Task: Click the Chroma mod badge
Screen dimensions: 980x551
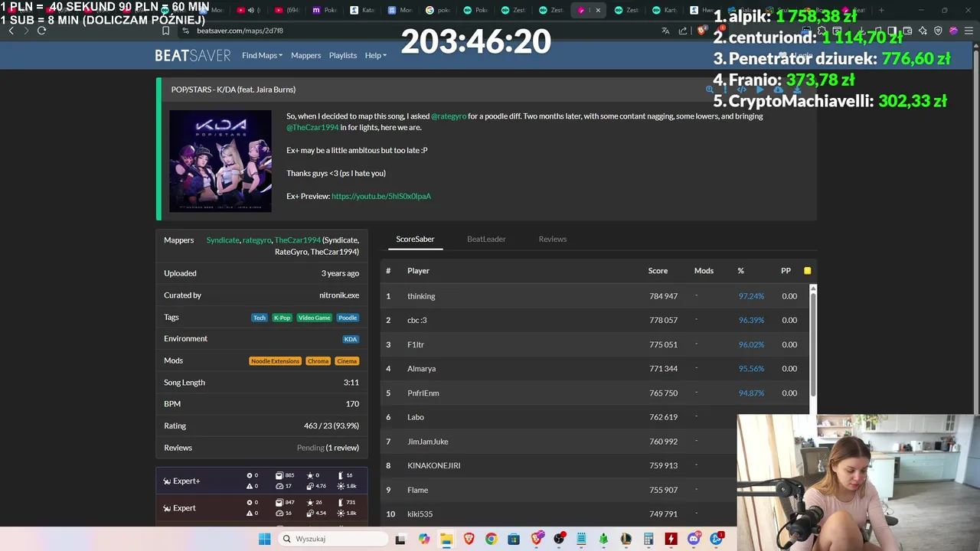Action: pyautogui.click(x=318, y=361)
